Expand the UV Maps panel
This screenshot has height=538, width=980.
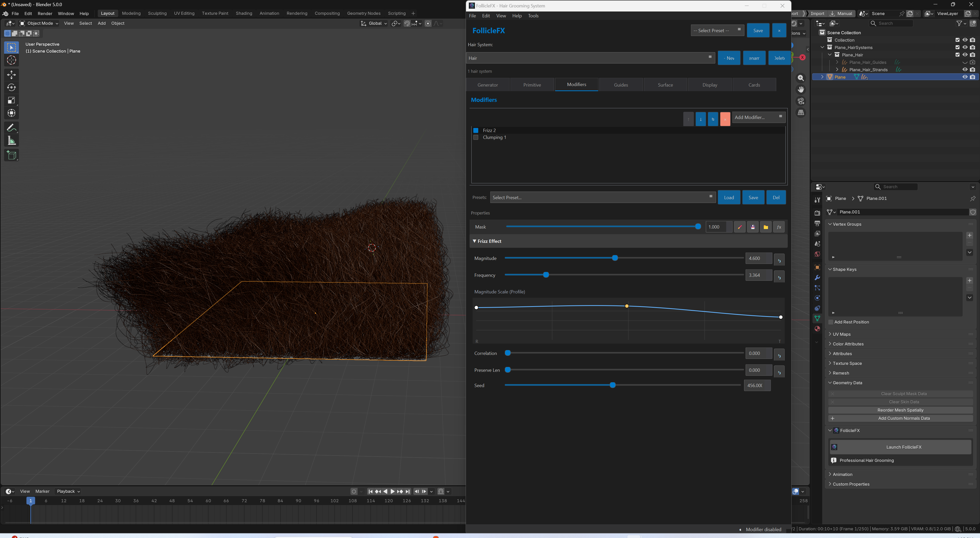pos(842,334)
